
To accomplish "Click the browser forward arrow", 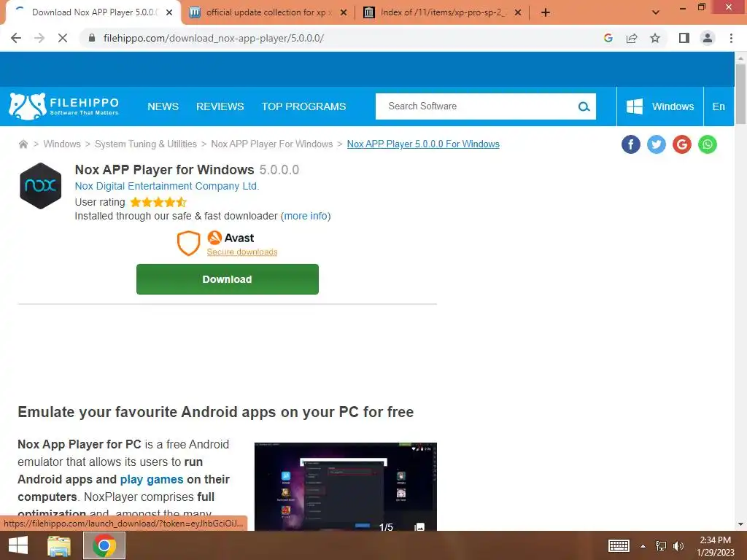I will pyautogui.click(x=39, y=38).
